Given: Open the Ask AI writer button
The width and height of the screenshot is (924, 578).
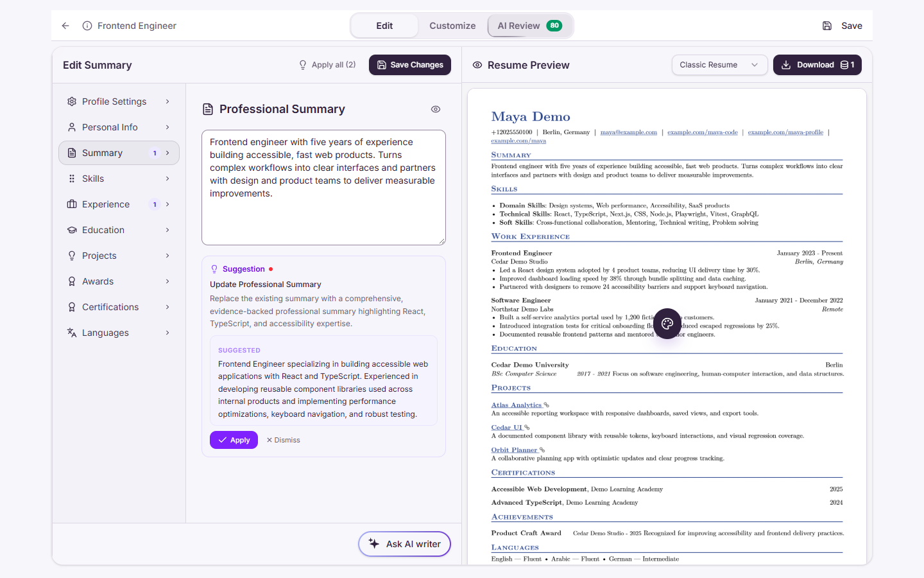Looking at the screenshot, I should pyautogui.click(x=404, y=544).
